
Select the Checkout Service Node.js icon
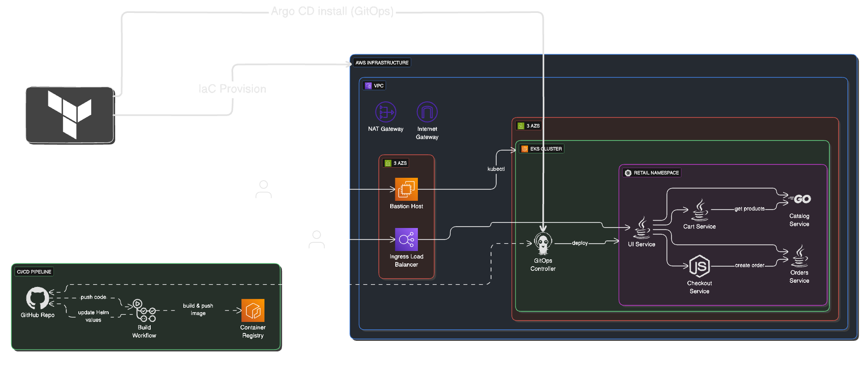coord(699,266)
